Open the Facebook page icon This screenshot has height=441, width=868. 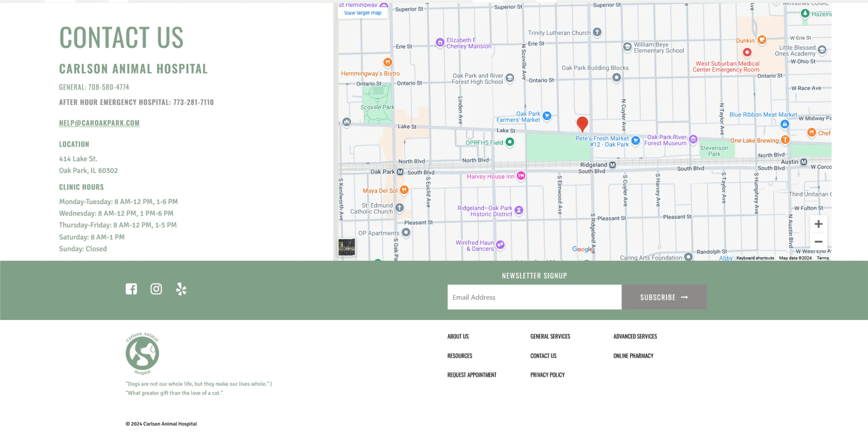131,289
